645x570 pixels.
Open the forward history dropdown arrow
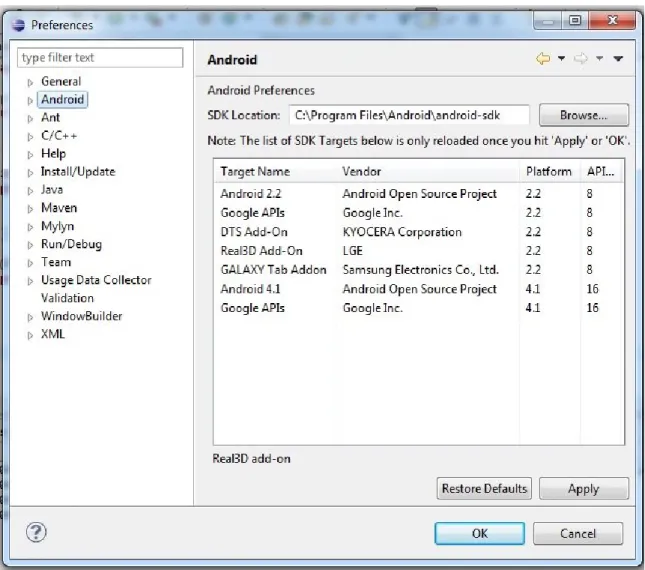coord(600,59)
